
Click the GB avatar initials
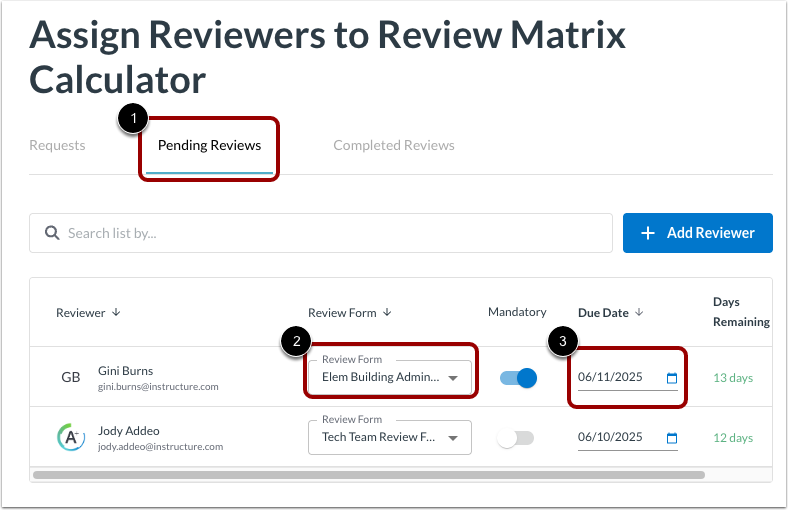[x=71, y=377]
